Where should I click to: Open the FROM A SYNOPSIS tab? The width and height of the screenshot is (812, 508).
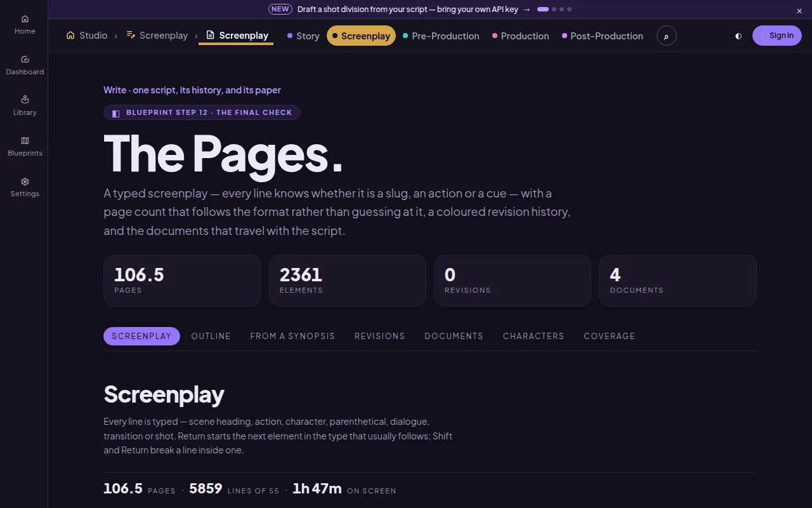[x=292, y=336]
